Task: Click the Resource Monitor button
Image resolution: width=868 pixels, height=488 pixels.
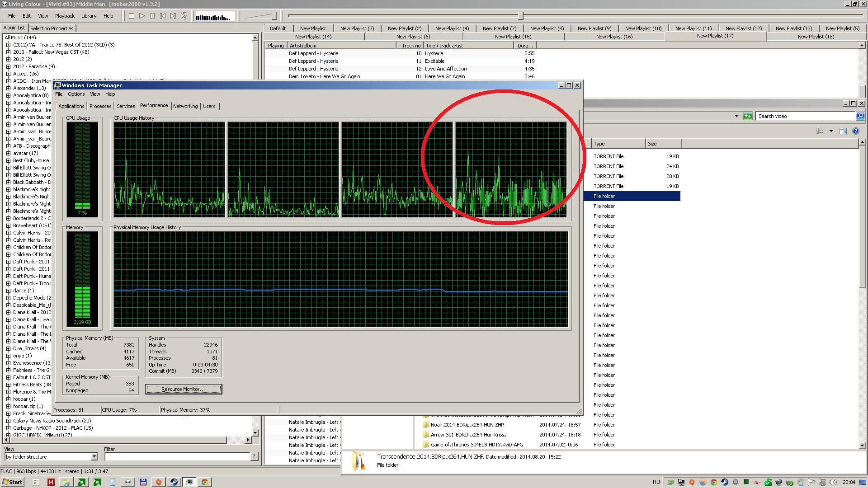Action: coord(184,389)
